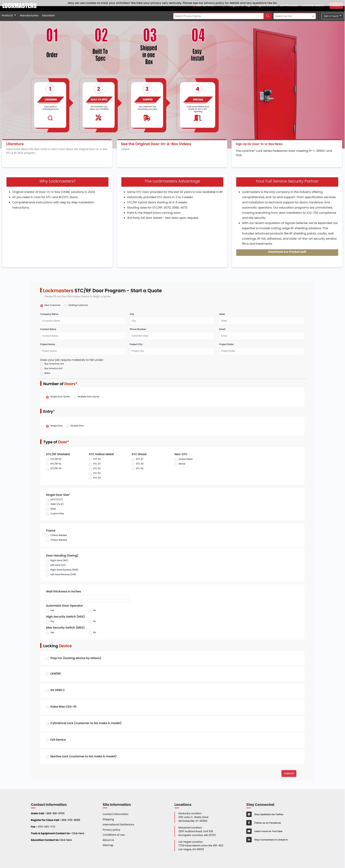Click the Project City input field
The width and height of the screenshot is (345, 868).
(172, 351)
